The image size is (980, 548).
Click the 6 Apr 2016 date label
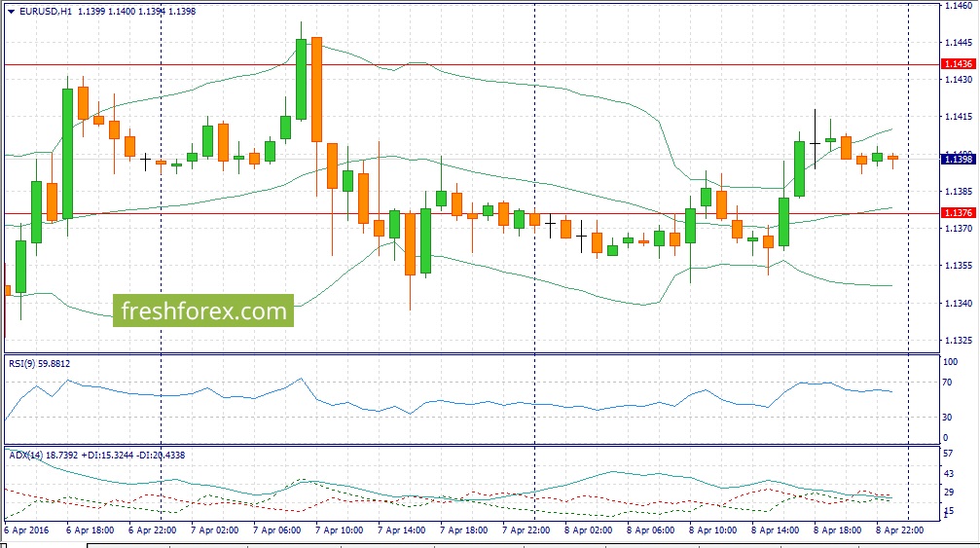[25, 530]
